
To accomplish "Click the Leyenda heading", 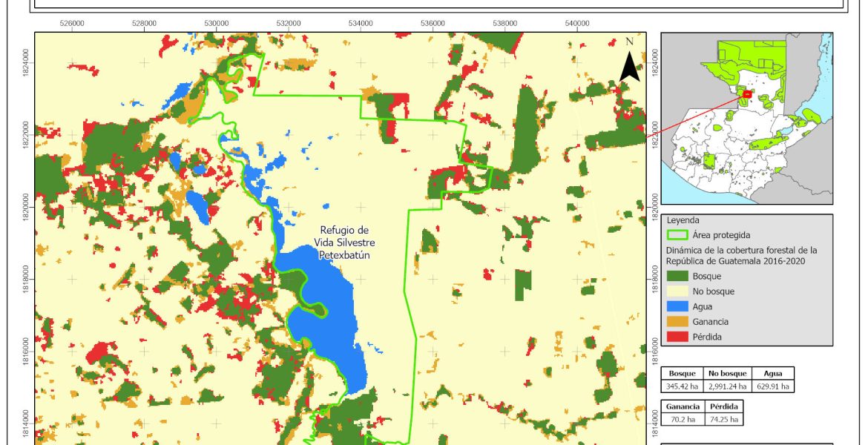I will (685, 220).
